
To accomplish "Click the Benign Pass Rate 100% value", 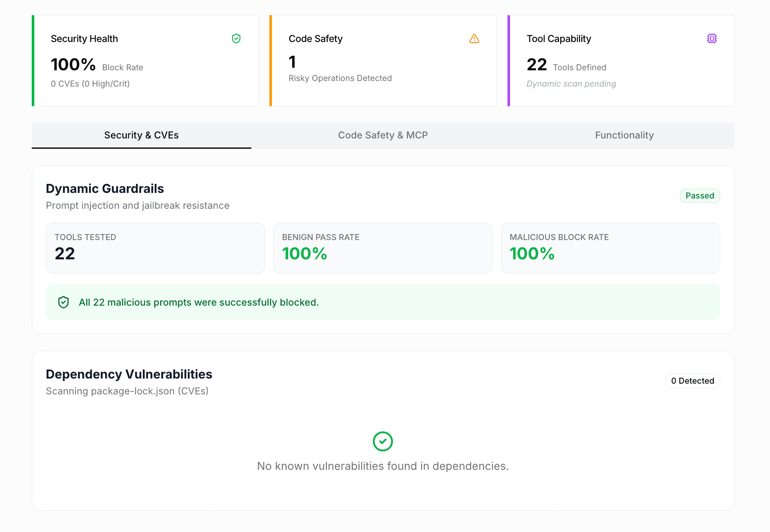I will (305, 254).
